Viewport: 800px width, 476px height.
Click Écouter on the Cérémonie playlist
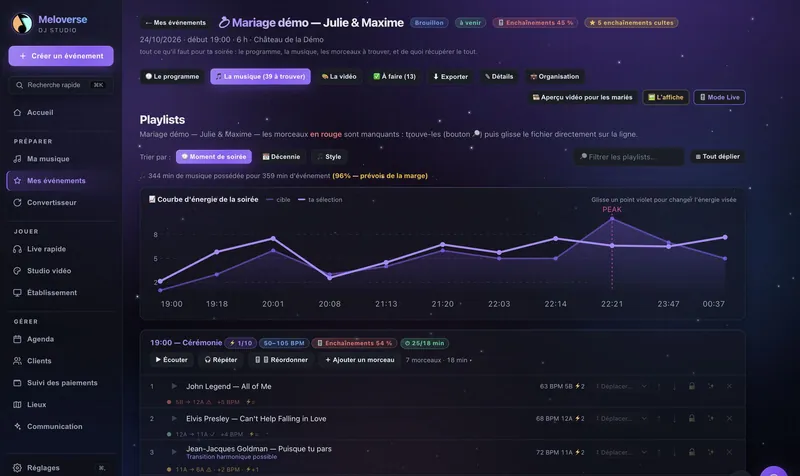(x=171, y=360)
